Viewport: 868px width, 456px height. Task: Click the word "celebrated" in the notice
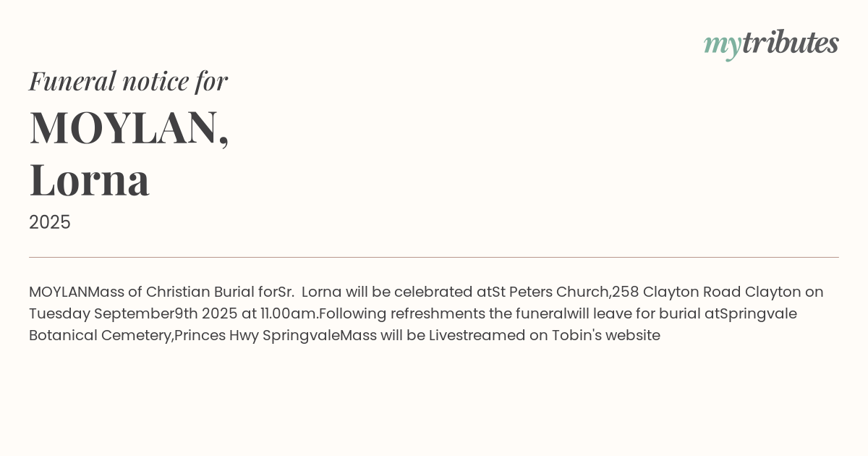pyautogui.click(x=433, y=292)
